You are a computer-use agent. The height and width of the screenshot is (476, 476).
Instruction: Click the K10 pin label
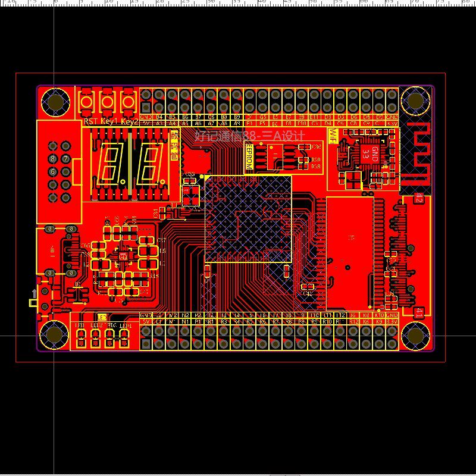379,315
